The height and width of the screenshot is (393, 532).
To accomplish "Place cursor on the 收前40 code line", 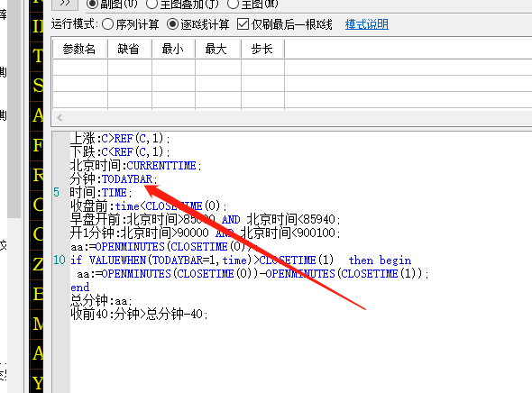I will [139, 314].
